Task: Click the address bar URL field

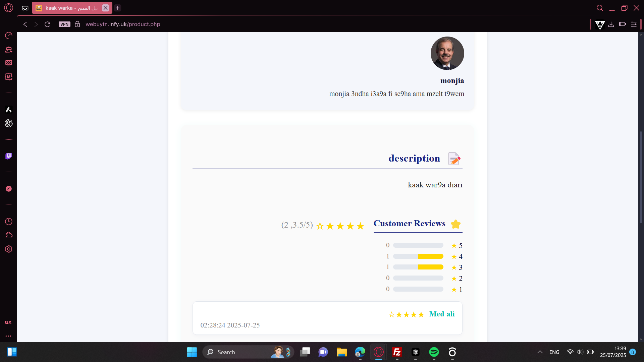Action: point(123,24)
